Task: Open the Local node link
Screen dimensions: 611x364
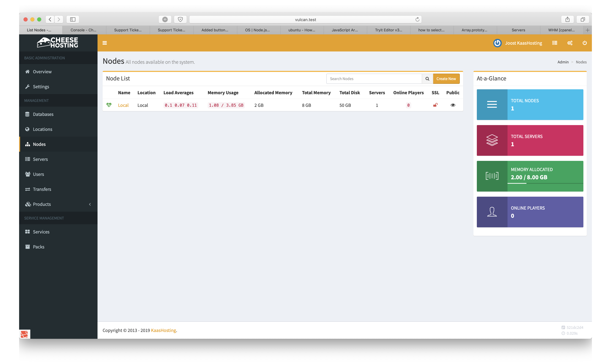Action: pos(123,105)
